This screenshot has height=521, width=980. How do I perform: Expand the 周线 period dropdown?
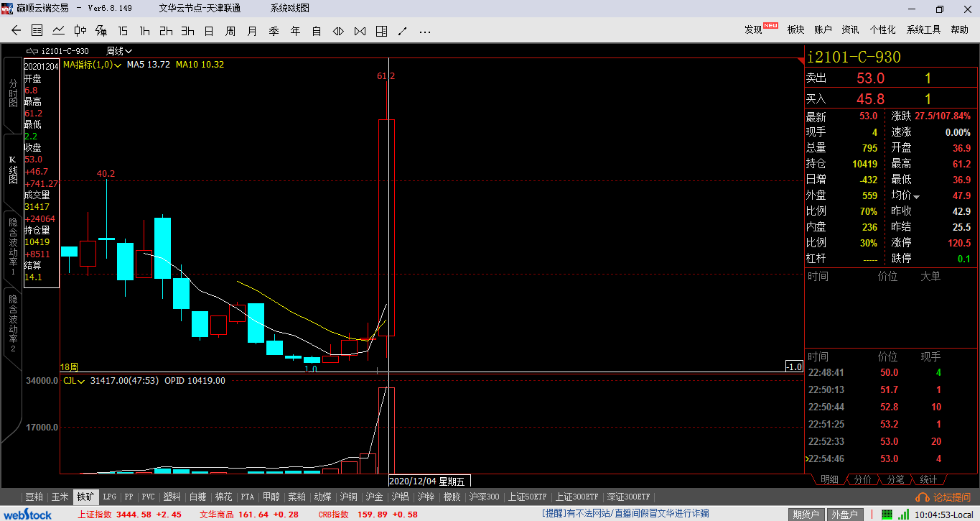[x=119, y=51]
